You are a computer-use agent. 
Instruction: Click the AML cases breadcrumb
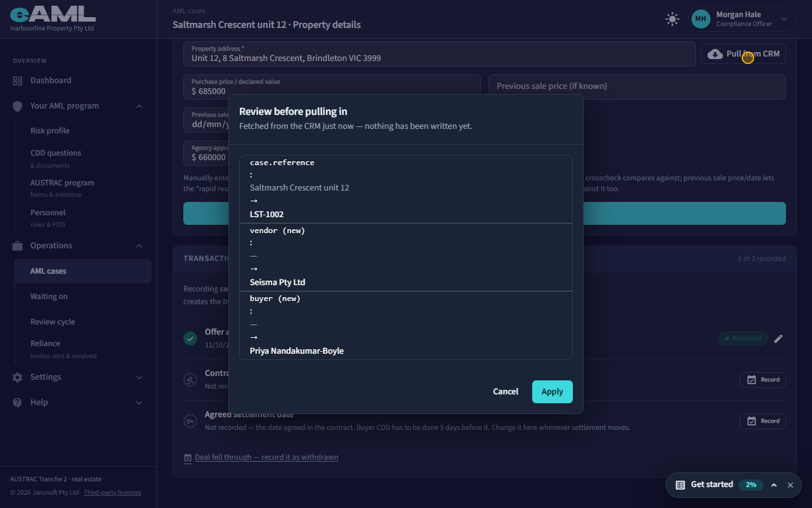pos(189,11)
